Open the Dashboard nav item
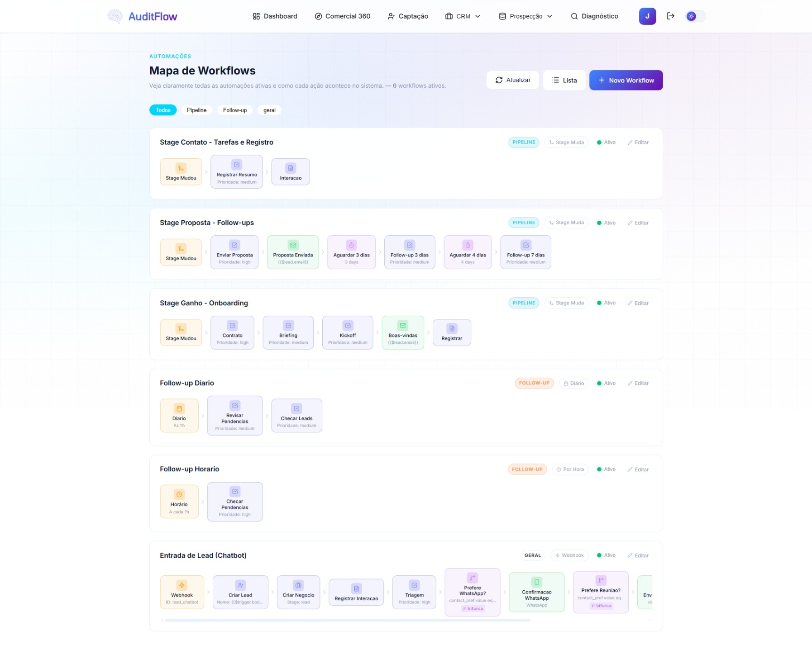 click(x=275, y=16)
